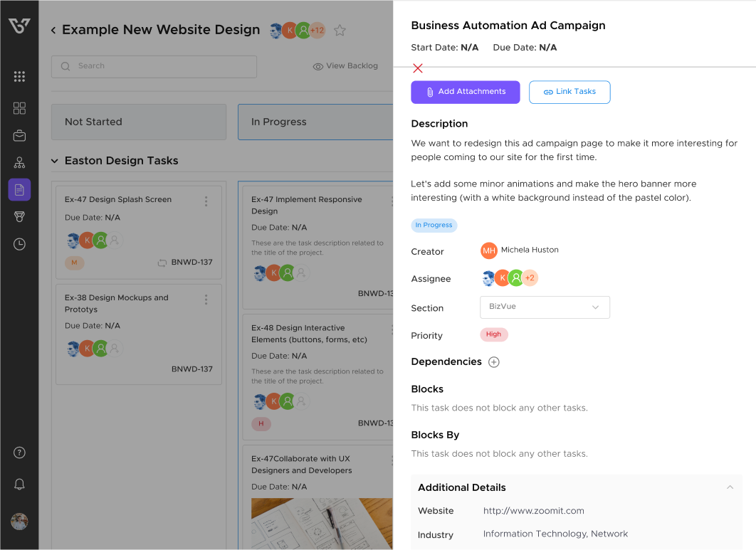Screen dimensions: 756x550
Task: Open the BizVue Section dropdown
Action: [545, 307]
